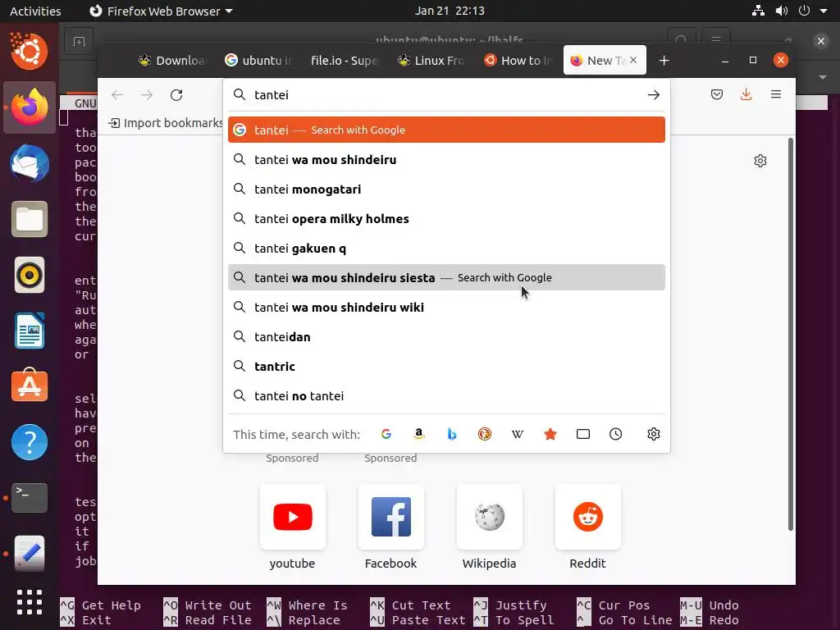Open the Downloads toolbar icon

pyautogui.click(x=746, y=95)
